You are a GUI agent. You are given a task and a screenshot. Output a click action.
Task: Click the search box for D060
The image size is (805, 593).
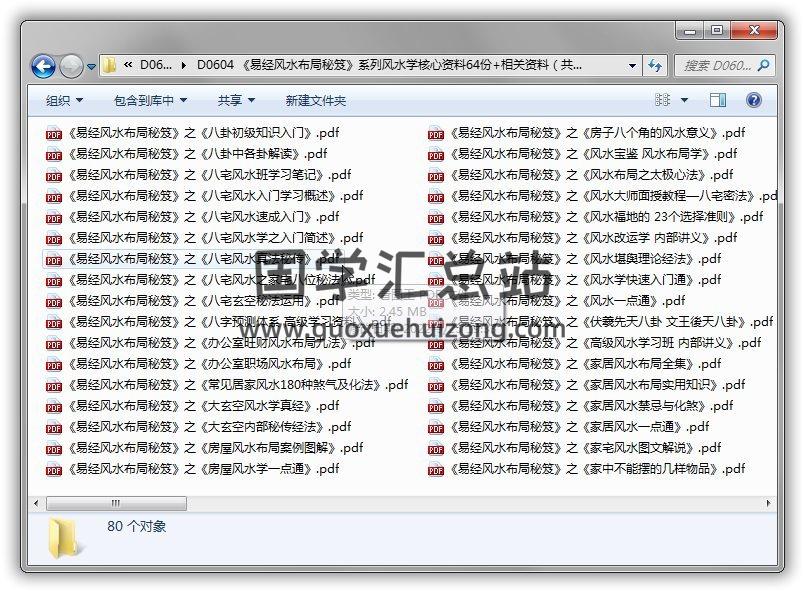[x=724, y=66]
